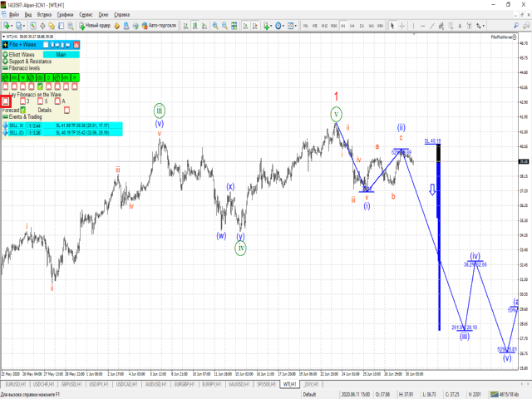Enable the Details checkbox

point(66,110)
